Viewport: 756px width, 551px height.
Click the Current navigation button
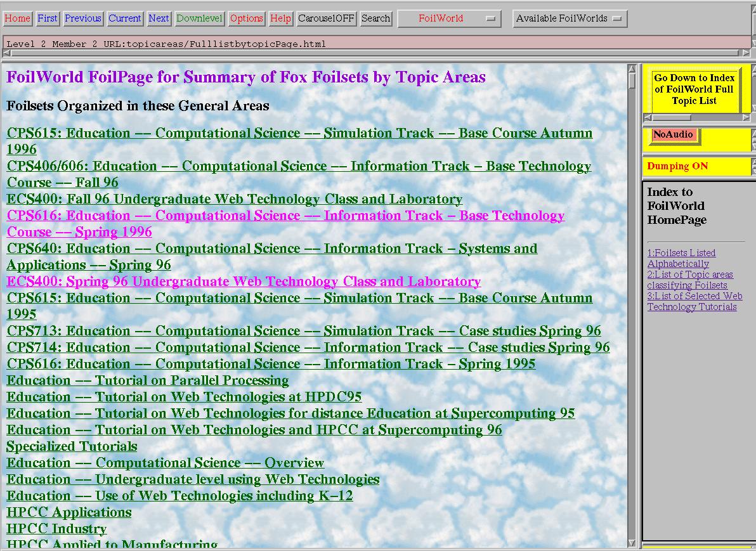click(x=124, y=18)
